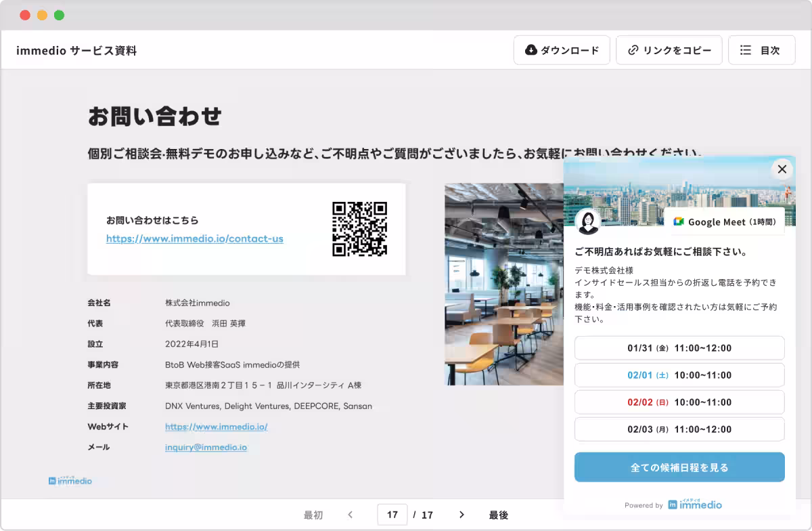This screenshot has width=812, height=531.
Task: Click the 代表取締役 浜田 英揮 text
Action: (x=205, y=323)
